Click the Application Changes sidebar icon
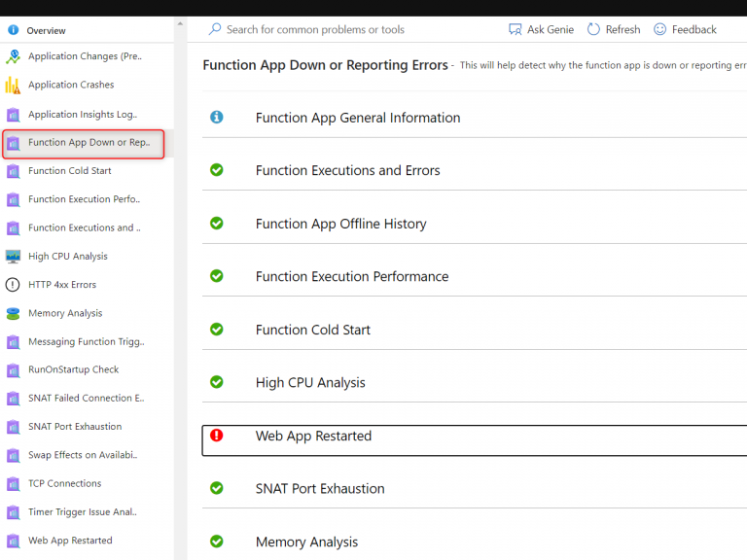The width and height of the screenshot is (747, 560). 13,57
